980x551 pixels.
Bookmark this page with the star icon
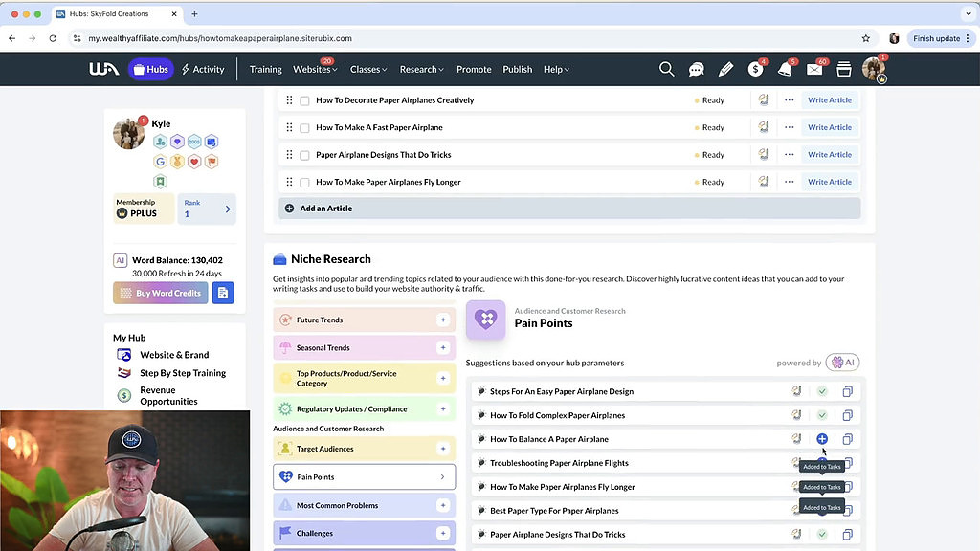pos(866,38)
